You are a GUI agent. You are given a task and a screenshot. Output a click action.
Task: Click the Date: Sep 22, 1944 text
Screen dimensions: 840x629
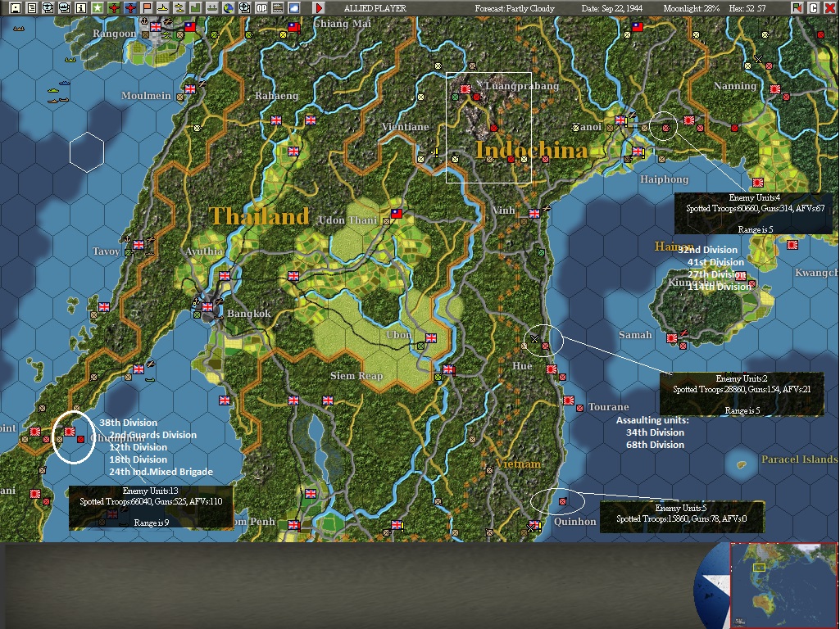click(x=612, y=8)
